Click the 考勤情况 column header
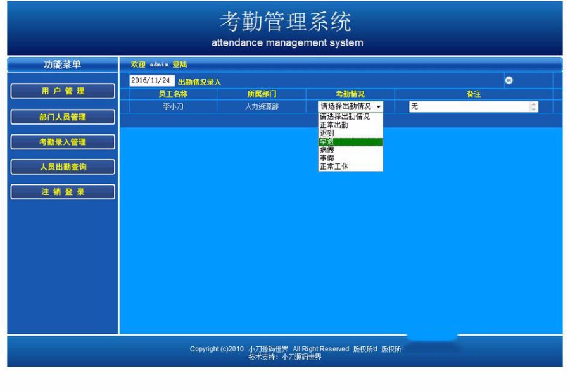Screen dimensions: 570x392 (350, 94)
